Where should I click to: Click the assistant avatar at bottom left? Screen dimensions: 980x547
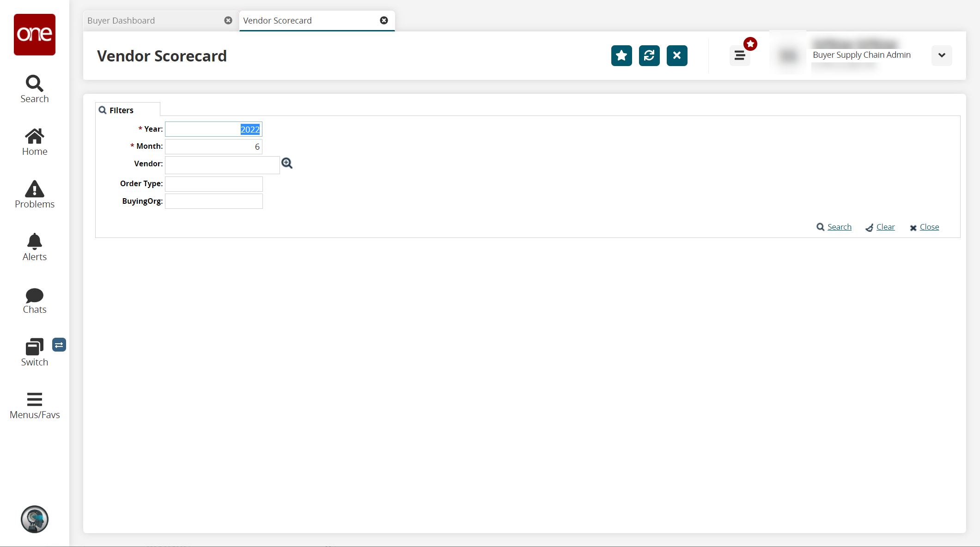[x=35, y=519]
